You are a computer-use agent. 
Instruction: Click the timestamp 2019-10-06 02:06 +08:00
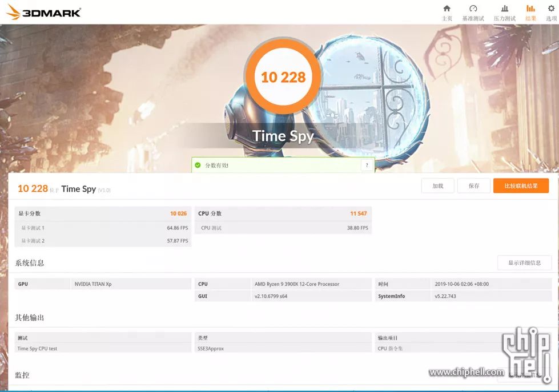point(462,284)
